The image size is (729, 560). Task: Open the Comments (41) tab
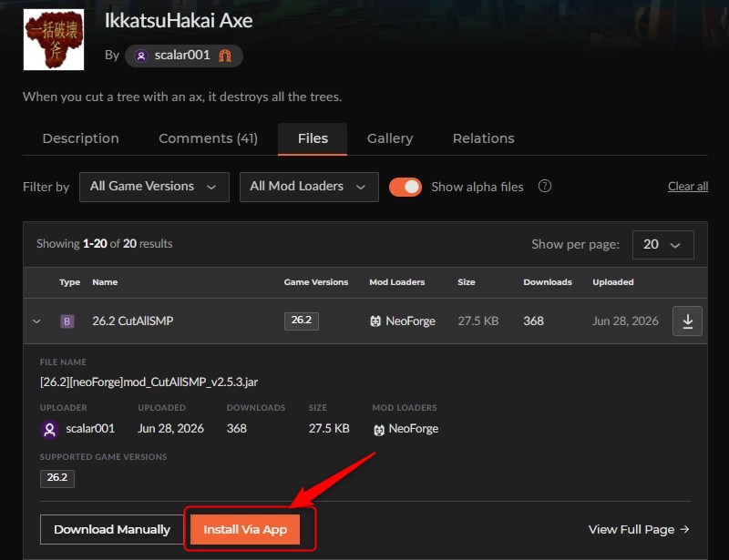pos(208,138)
